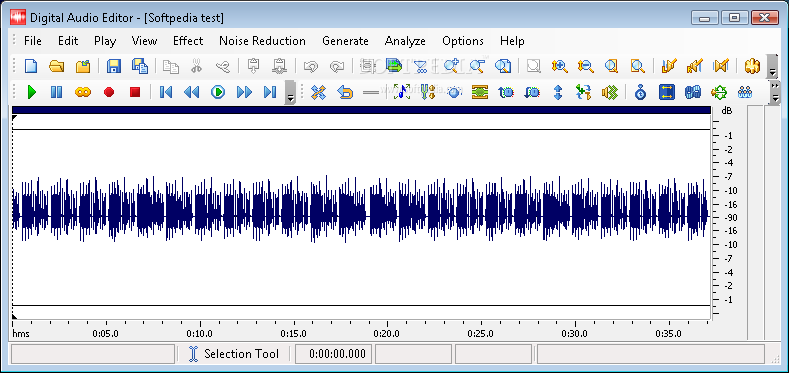The width and height of the screenshot is (789, 373).
Task: Click the hms unit label on ruler
Action: (21, 334)
